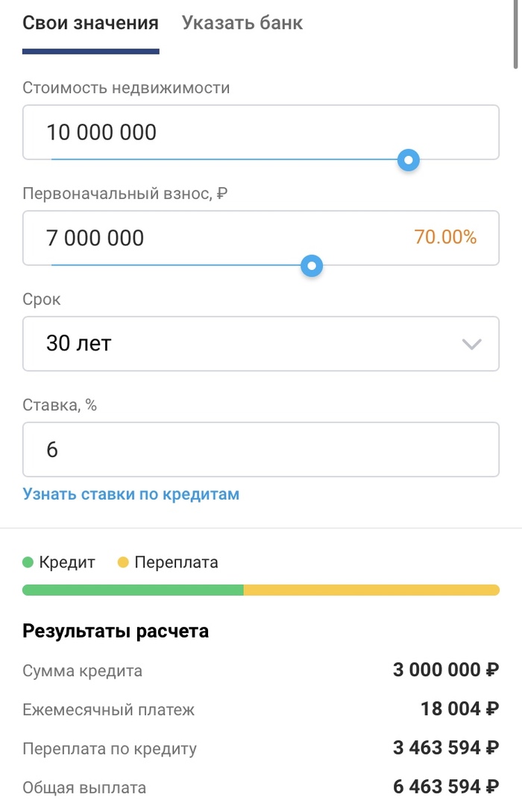This screenshot has width=522, height=812.
Task: Click the green credit portion of bar
Action: (x=133, y=590)
